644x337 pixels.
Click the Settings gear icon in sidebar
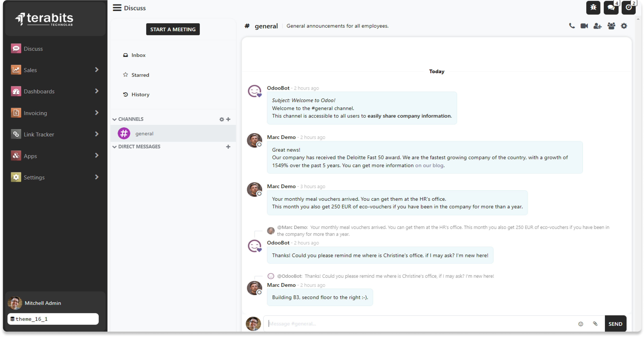pos(16,177)
